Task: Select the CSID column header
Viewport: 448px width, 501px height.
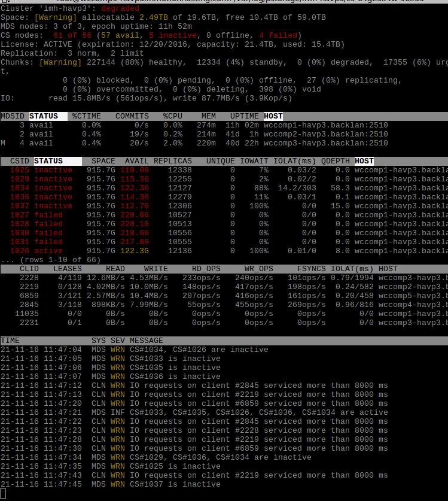Action: (19, 161)
